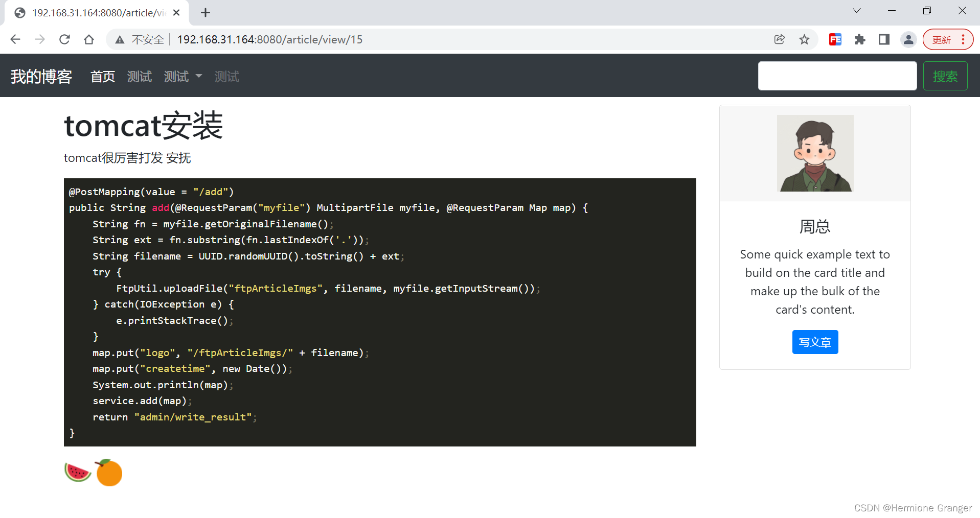Image resolution: width=980 pixels, height=518 pixels.
Task: Click the disabled grey 测试 nav item
Action: point(227,77)
